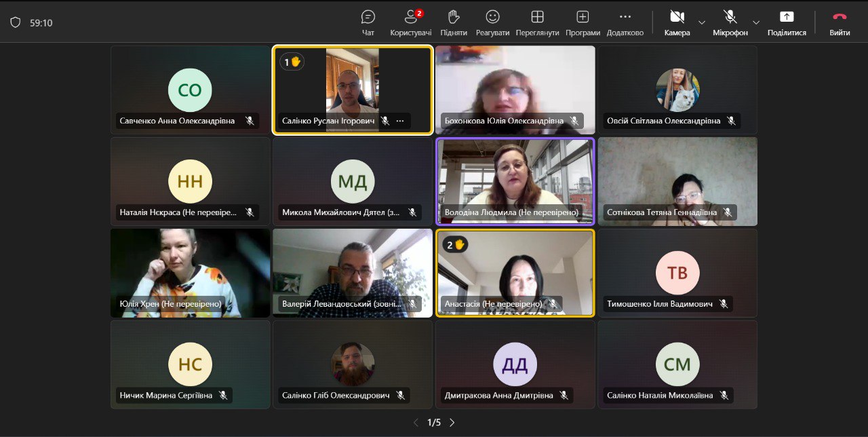Expand camera options dropdown arrow
The width and height of the screenshot is (868, 437).
(x=702, y=22)
